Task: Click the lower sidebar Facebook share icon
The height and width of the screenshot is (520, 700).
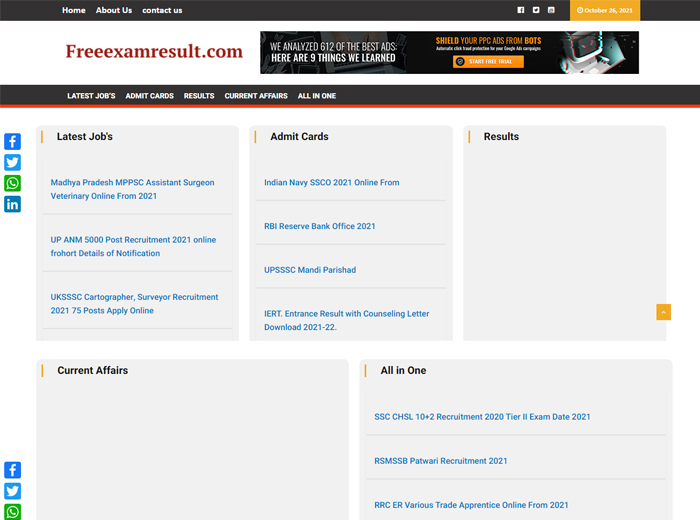Action: coord(12,470)
